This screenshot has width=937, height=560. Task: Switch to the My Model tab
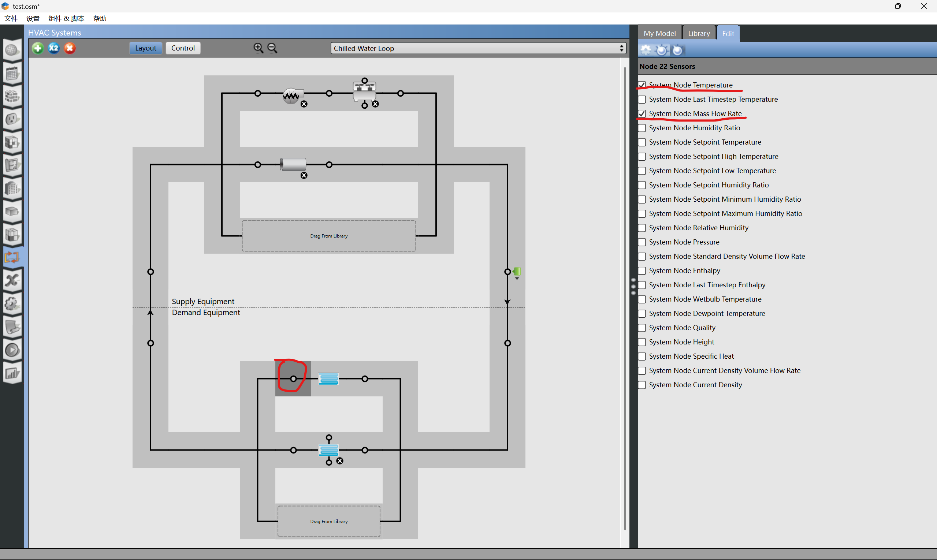point(659,33)
